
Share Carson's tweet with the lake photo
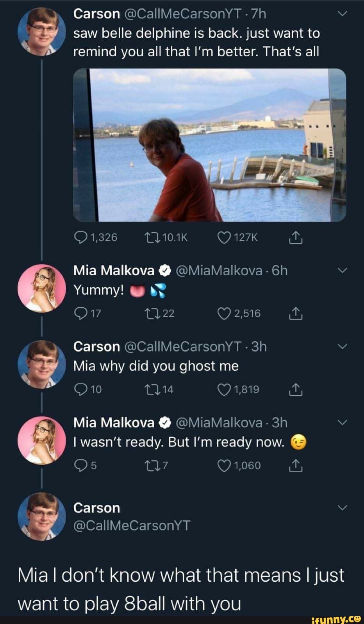coord(296,237)
